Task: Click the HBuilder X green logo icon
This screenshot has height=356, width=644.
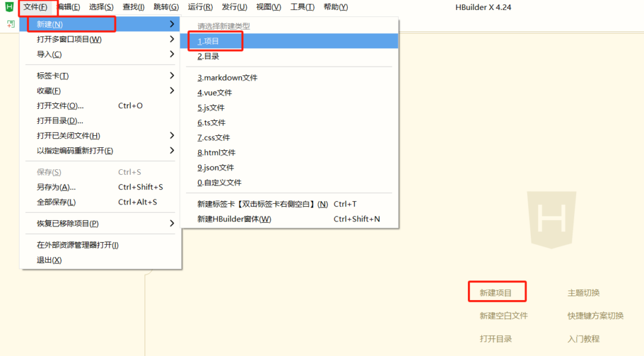Action: pyautogui.click(x=9, y=6)
